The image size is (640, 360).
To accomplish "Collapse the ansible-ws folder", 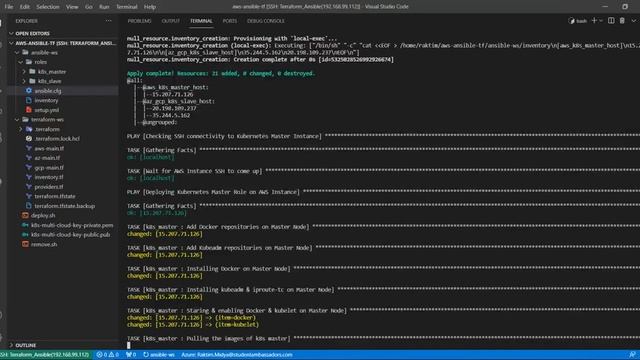I will tap(44, 53).
